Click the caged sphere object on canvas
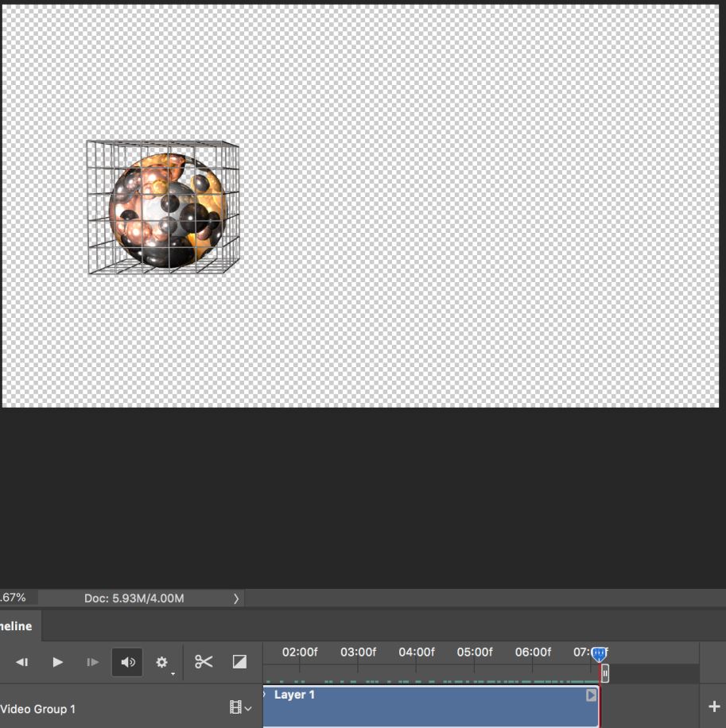Viewport: 726px width, 728px height. coord(163,207)
